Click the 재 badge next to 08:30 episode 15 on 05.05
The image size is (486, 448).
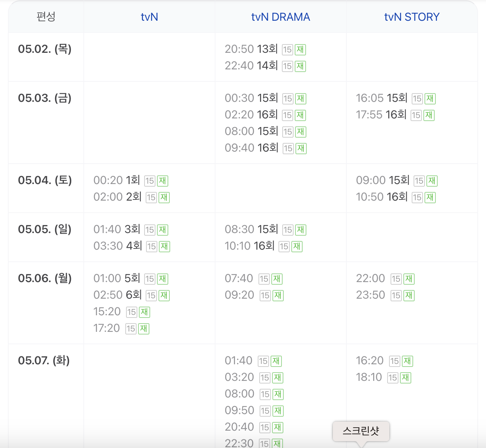pyautogui.click(x=300, y=230)
